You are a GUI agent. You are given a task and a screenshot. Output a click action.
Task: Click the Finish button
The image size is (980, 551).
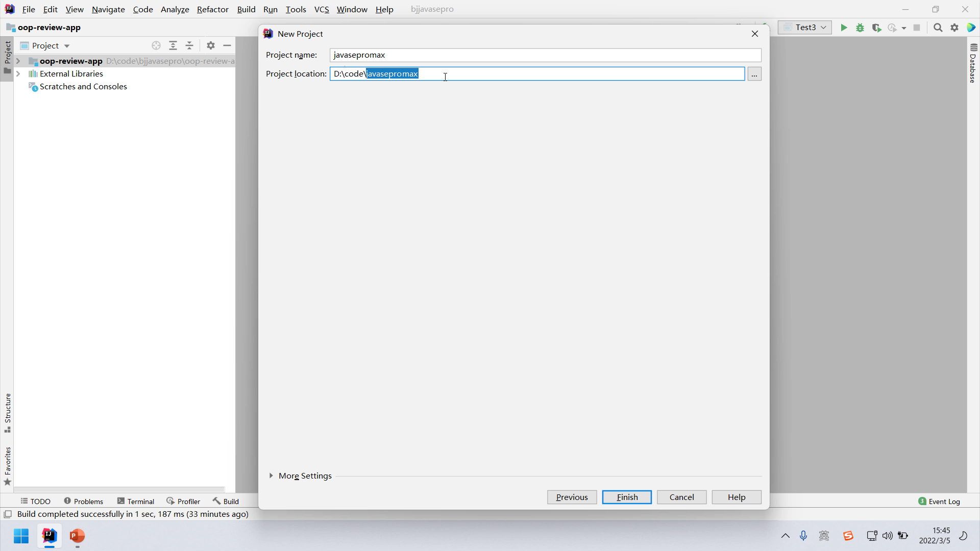[627, 497]
